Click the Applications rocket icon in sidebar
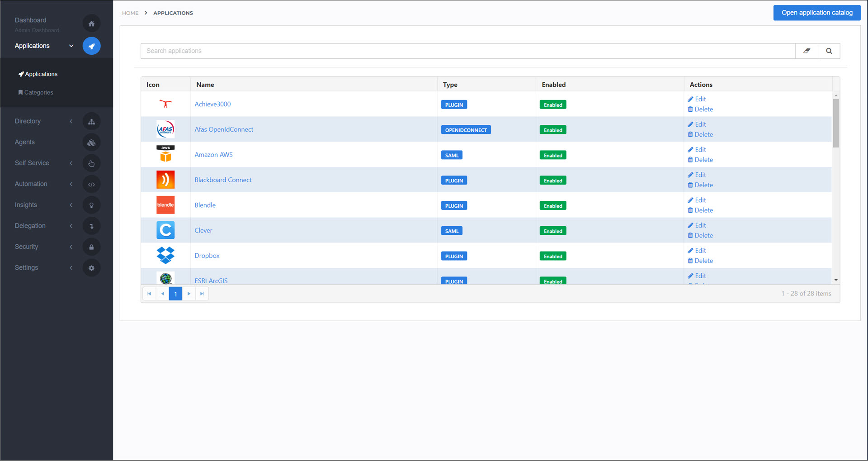This screenshot has width=868, height=461. 91,46
